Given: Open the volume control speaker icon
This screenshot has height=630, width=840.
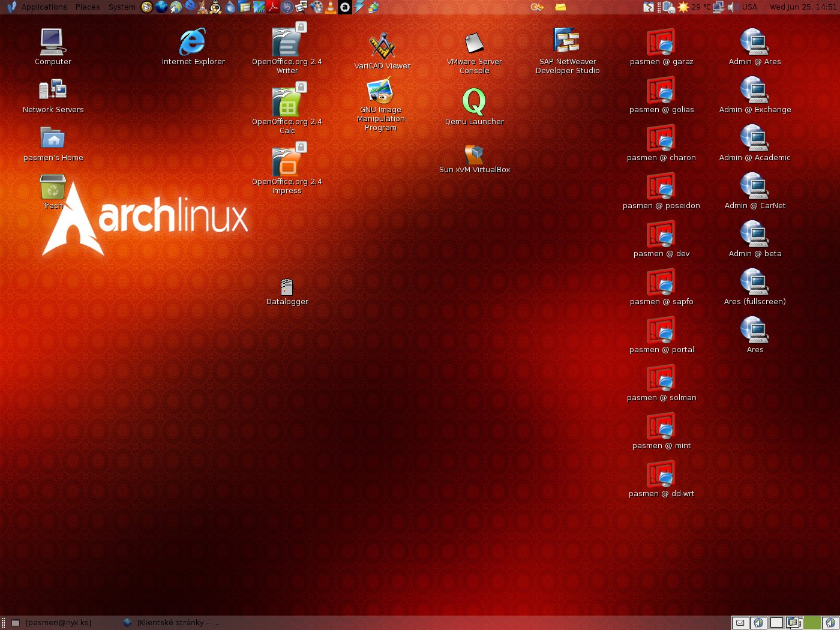Looking at the screenshot, I should point(732,7).
